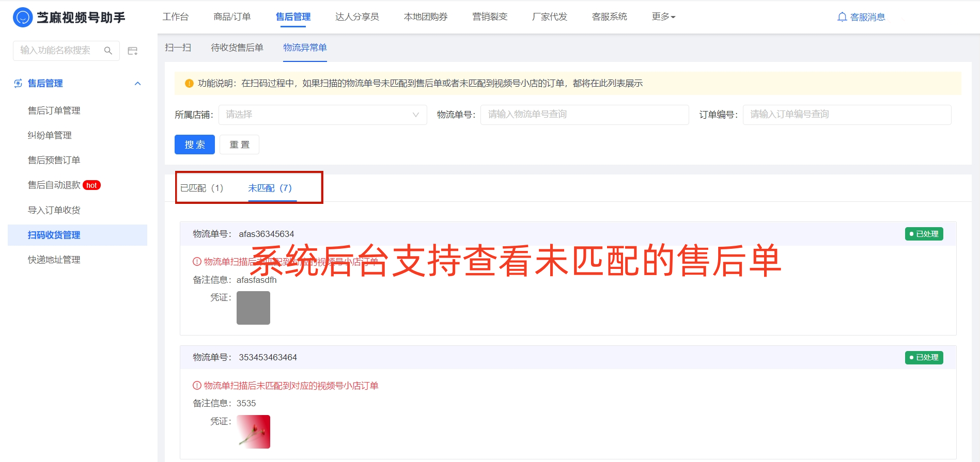This screenshot has height=462, width=980.
Task: Click the 备注信息 afasfasdfh text
Action: pyautogui.click(x=235, y=280)
